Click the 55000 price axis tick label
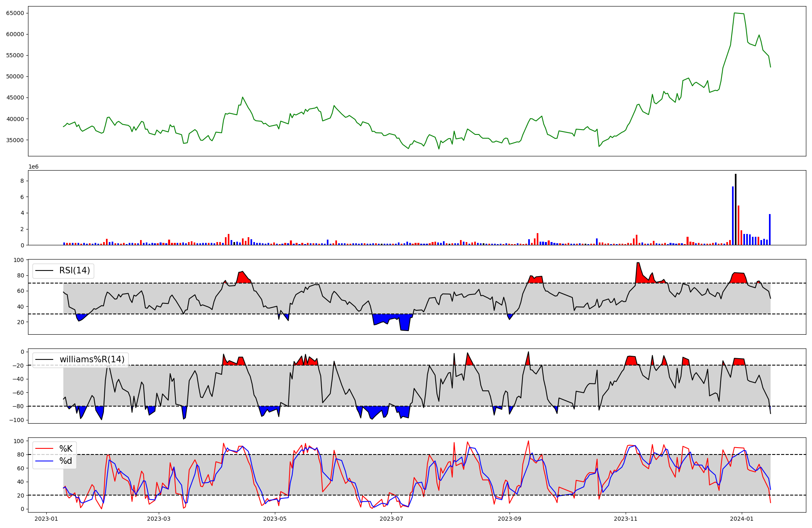812x528 pixels. [15, 55]
